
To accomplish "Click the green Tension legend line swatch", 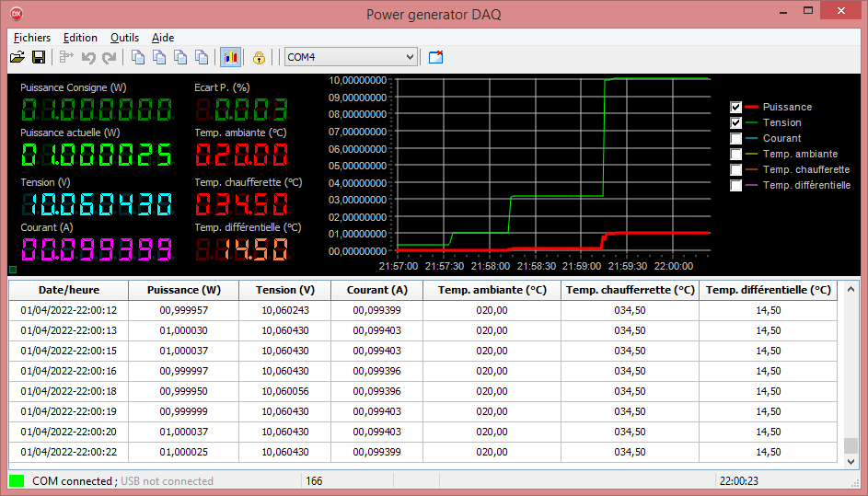I will [752, 122].
